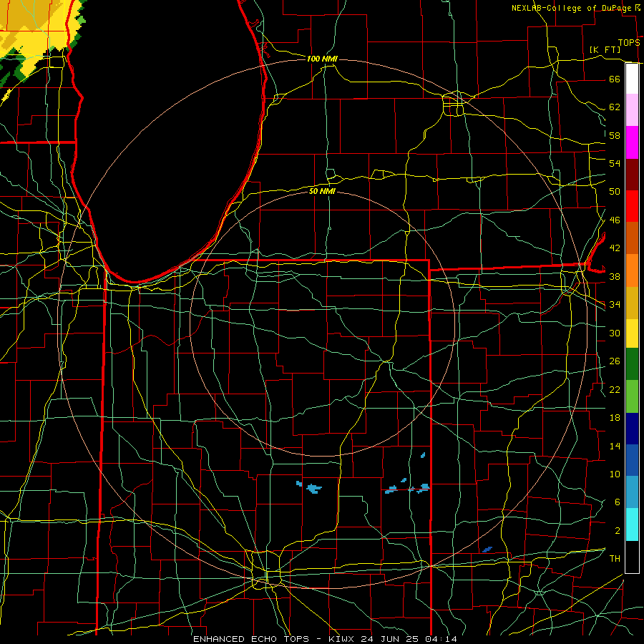Click the cyan swatch near 2
This screenshot has height=644, width=644.
tap(632, 525)
